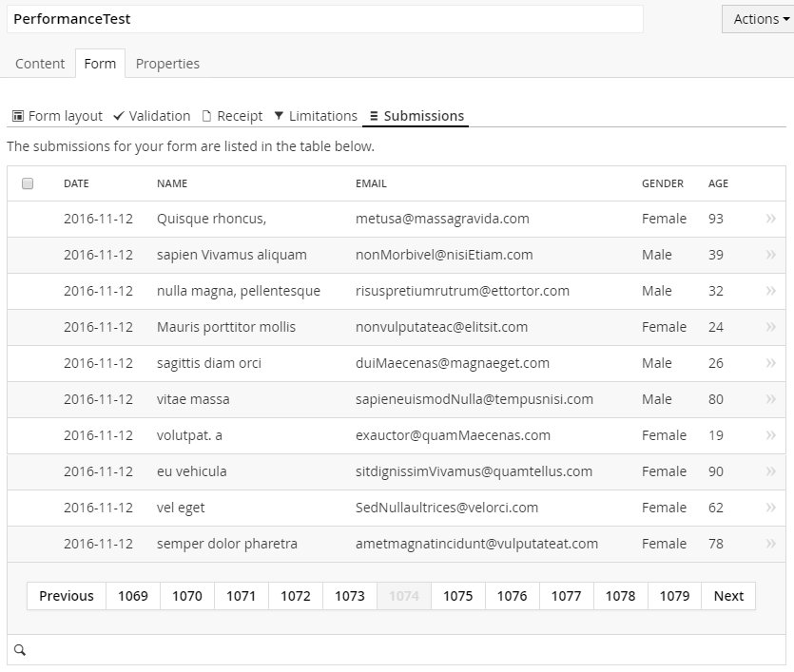
Task: Select the Submissions list icon
Action: [376, 115]
